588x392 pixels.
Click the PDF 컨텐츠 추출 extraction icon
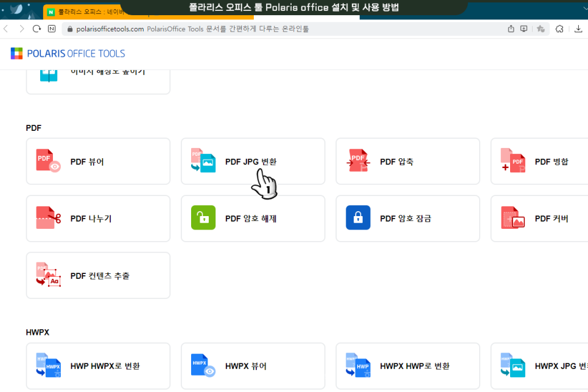47,275
